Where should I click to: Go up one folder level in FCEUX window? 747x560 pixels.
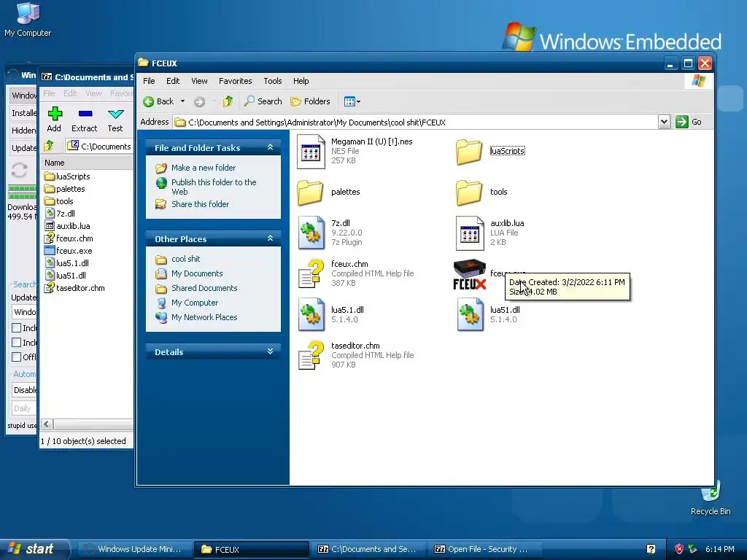[228, 101]
